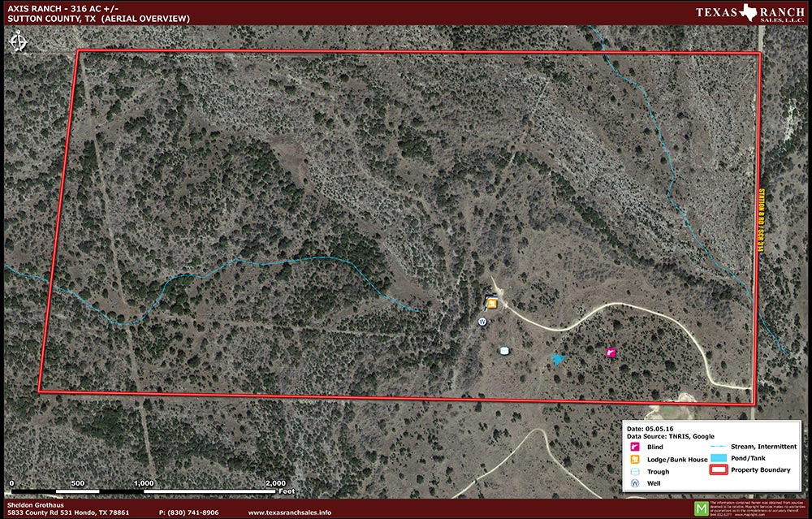
Task: Click the Pond/Tank blue swatch in legend
Action: 719,458
